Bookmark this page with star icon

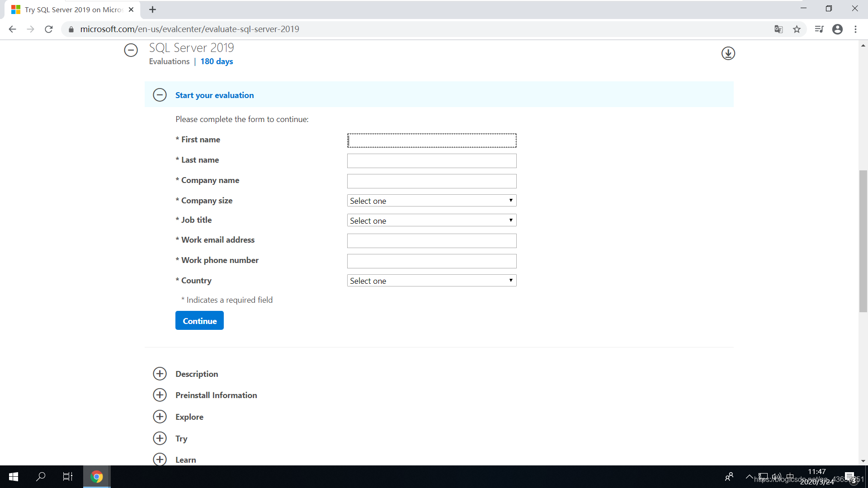[x=797, y=29]
